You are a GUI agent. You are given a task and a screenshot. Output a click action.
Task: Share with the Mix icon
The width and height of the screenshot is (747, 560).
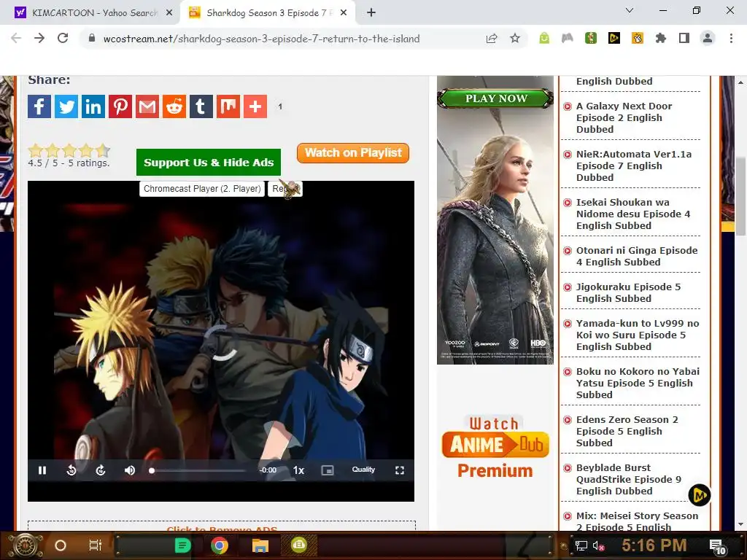point(228,106)
